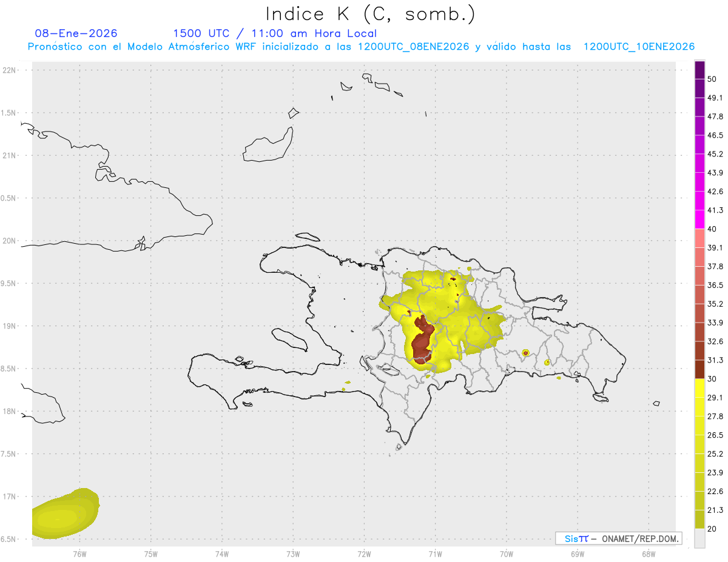Viewport: 728px width, 562px height.
Task: Click the colorbar label "41.3"
Action: (715, 210)
